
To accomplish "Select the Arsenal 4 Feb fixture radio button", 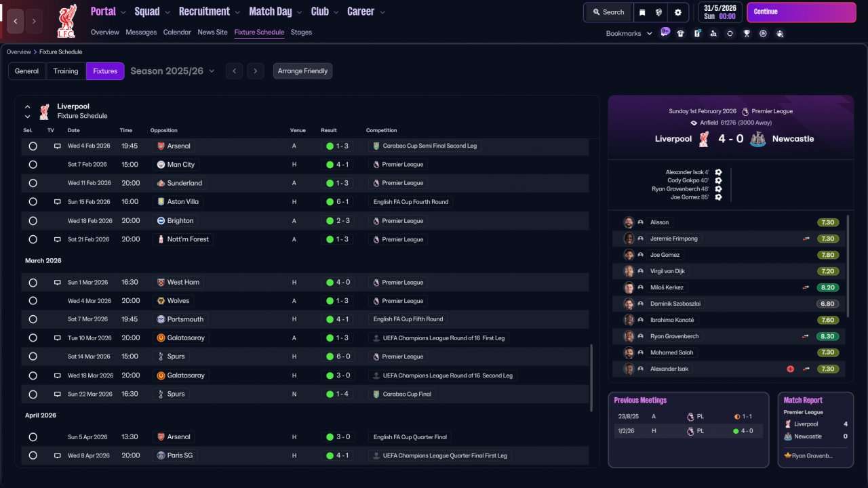I will pos(33,146).
